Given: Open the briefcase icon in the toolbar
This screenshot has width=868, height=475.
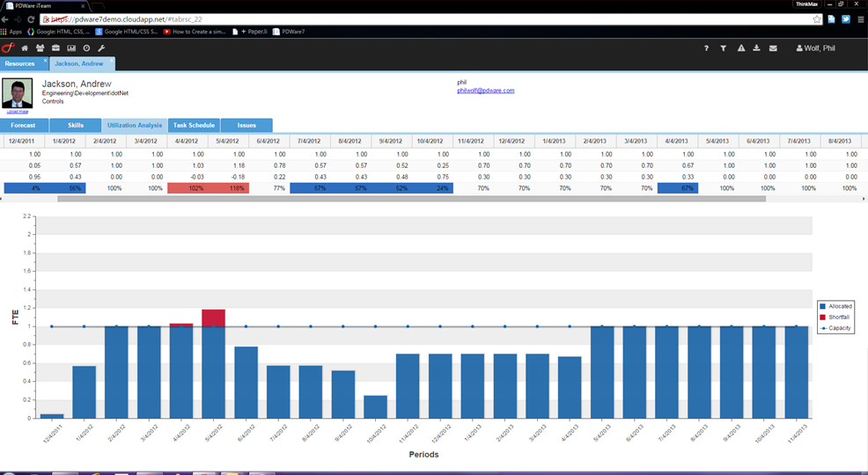Looking at the screenshot, I should click(x=55, y=48).
